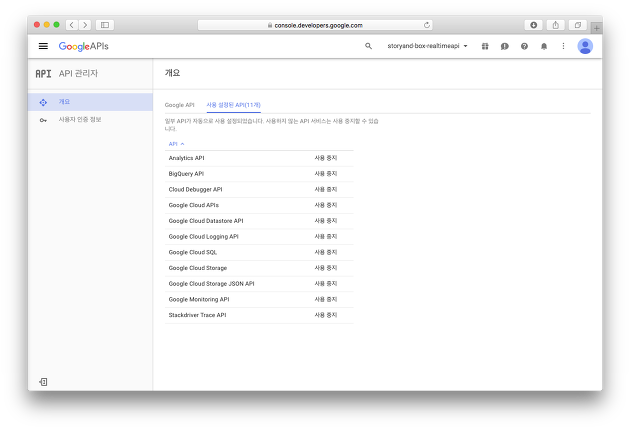630x430 pixels.
Task: Click the 개요 page heading
Action: pos(172,73)
